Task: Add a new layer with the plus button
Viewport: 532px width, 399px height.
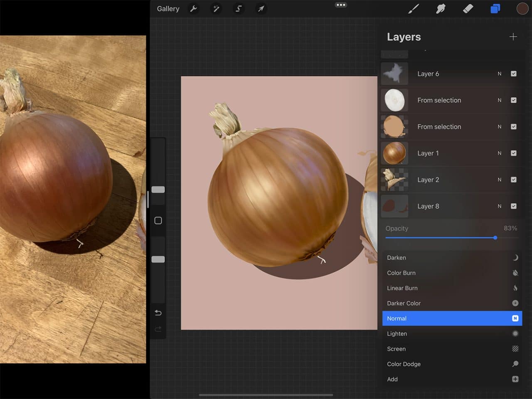Action: (x=513, y=37)
